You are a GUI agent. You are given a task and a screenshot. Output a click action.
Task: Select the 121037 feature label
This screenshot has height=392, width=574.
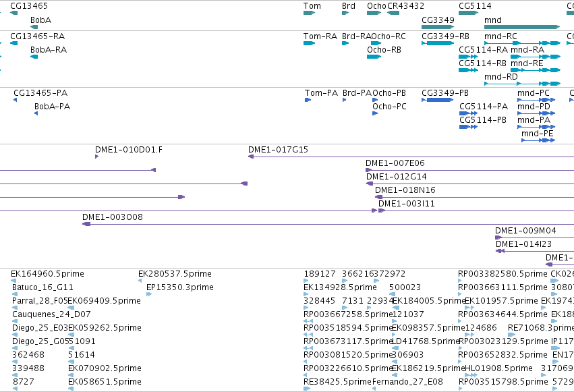click(408, 315)
